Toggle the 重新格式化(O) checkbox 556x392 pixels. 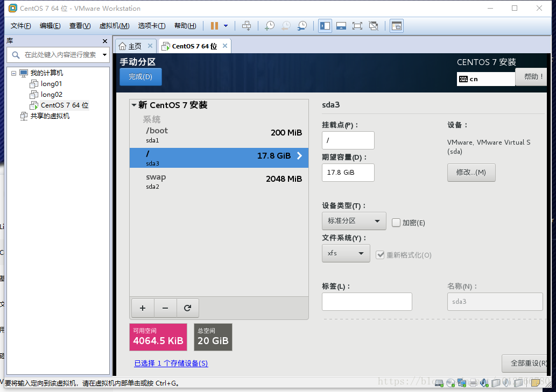(380, 255)
